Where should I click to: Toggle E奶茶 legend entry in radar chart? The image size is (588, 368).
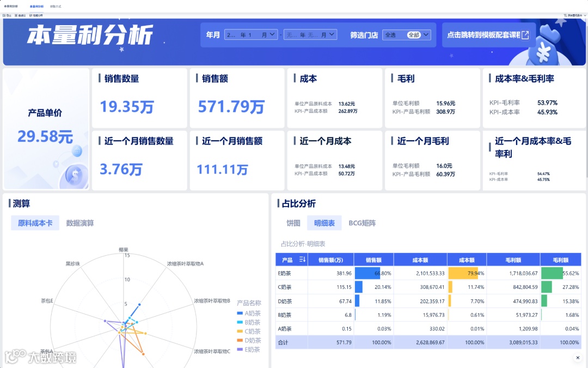click(249, 349)
